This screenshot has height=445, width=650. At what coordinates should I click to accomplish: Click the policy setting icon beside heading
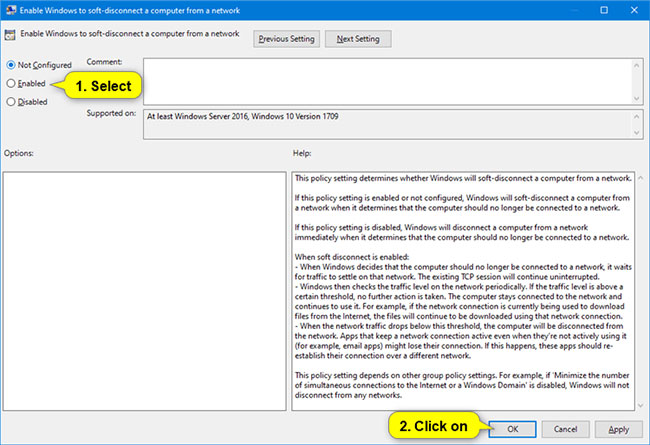(x=10, y=35)
